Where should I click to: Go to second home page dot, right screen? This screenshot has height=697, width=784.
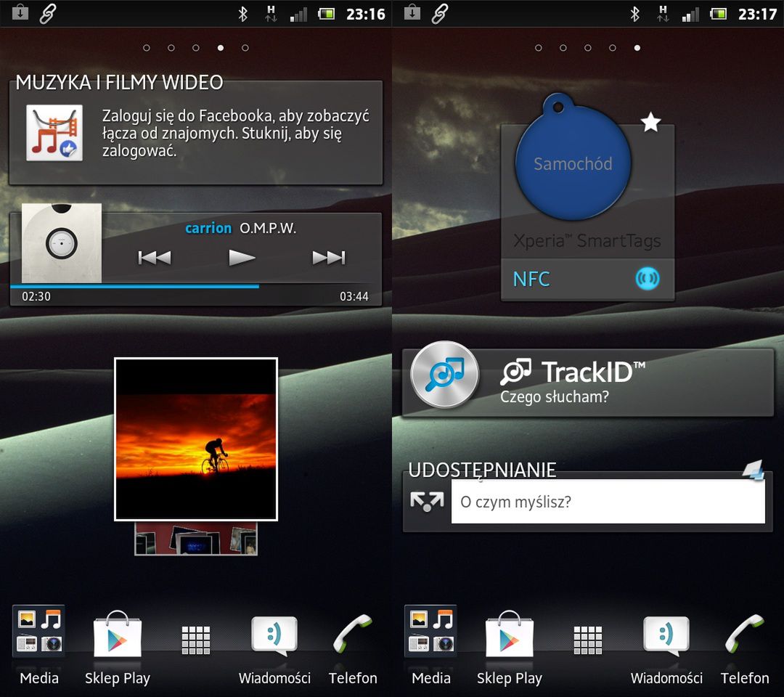[563, 48]
